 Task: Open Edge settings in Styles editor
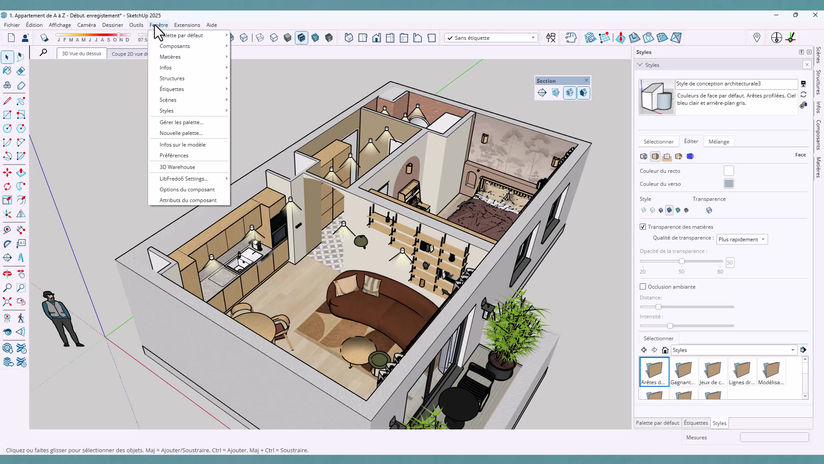643,156
